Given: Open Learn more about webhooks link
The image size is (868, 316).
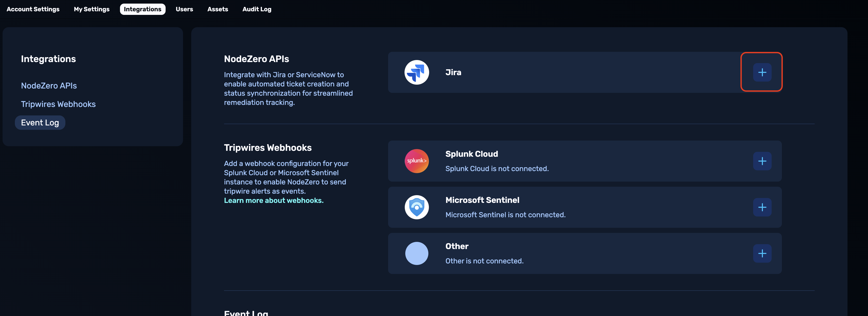Looking at the screenshot, I should tap(274, 200).
